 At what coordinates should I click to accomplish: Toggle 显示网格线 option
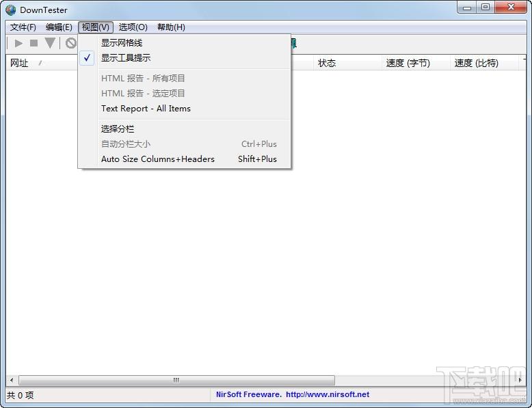[122, 43]
